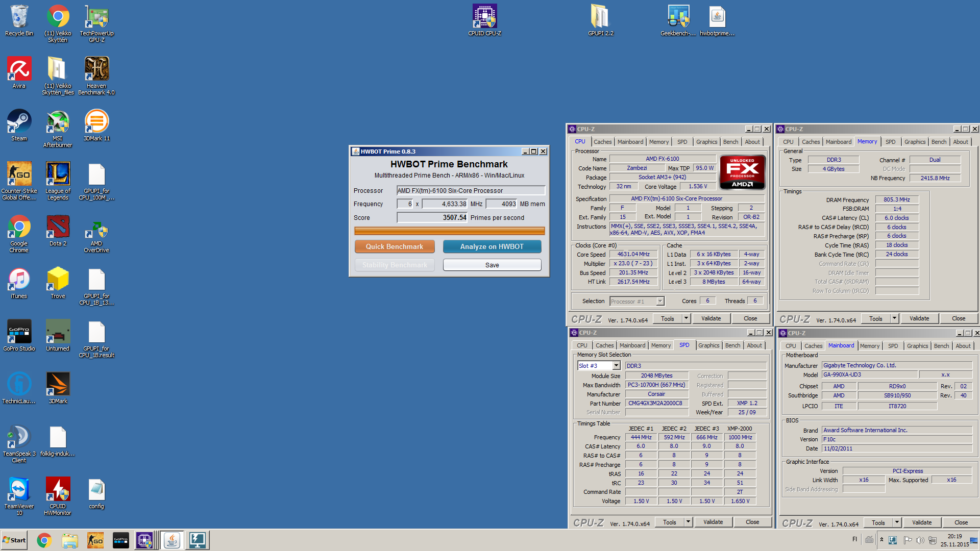Open TeamSpeak 3 Client icon
The height and width of the screenshot is (551, 980).
click(x=19, y=444)
